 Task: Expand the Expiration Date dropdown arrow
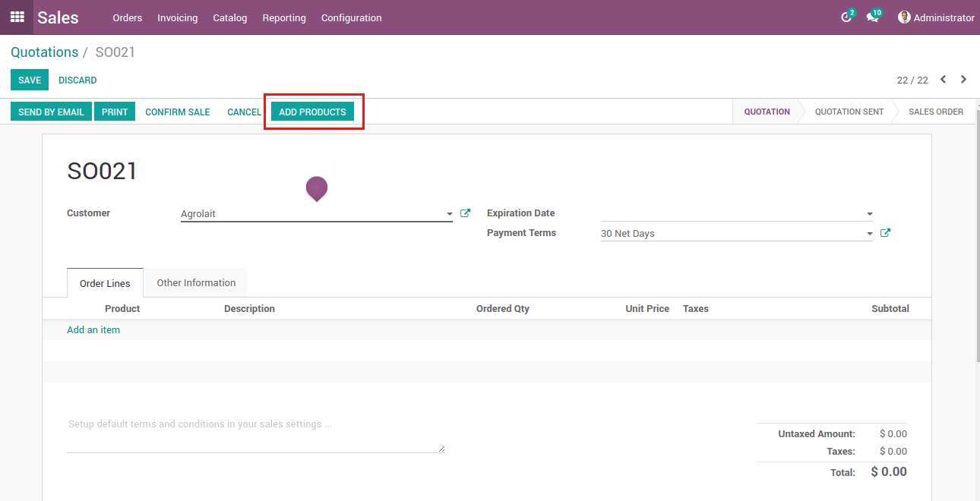click(870, 214)
